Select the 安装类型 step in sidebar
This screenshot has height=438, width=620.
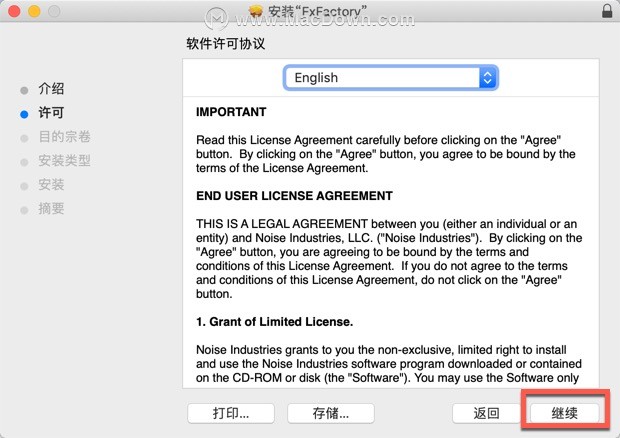pos(64,160)
